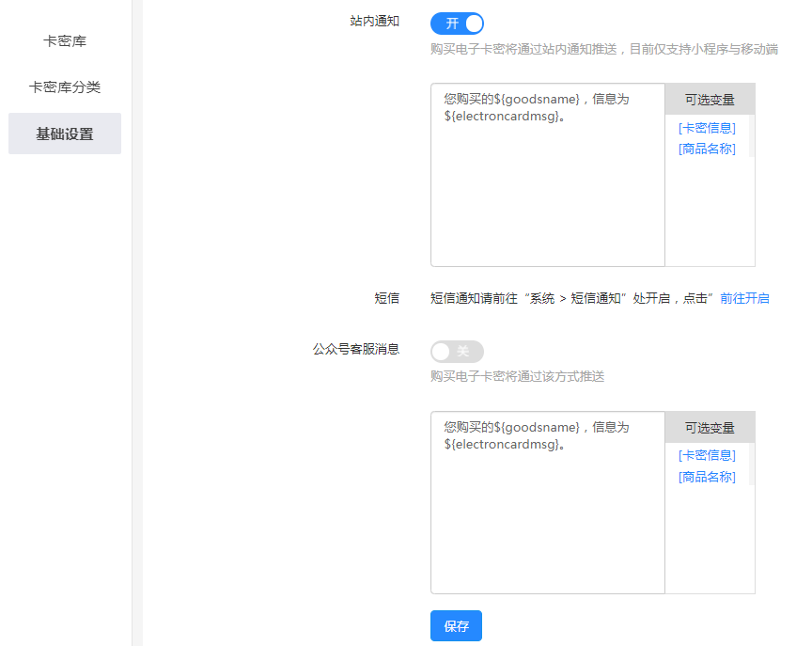Follow the 前往开启 link for SMS
The height and width of the screenshot is (646, 812).
click(744, 298)
